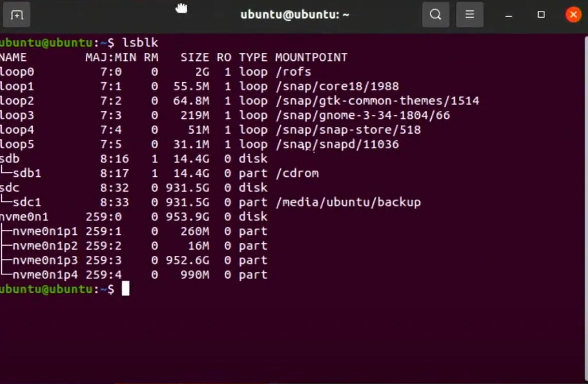Click the terminal scrollbar
Image resolution: width=588 pixels, height=384 pixels.
(x=586, y=208)
